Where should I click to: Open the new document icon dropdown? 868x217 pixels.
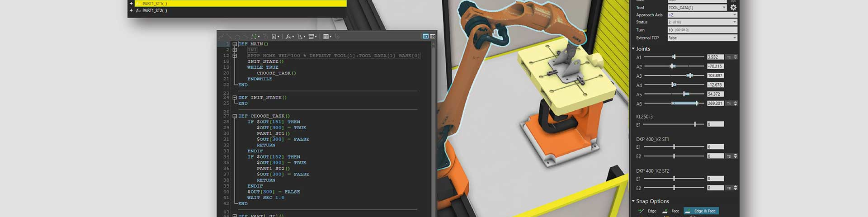click(275, 37)
